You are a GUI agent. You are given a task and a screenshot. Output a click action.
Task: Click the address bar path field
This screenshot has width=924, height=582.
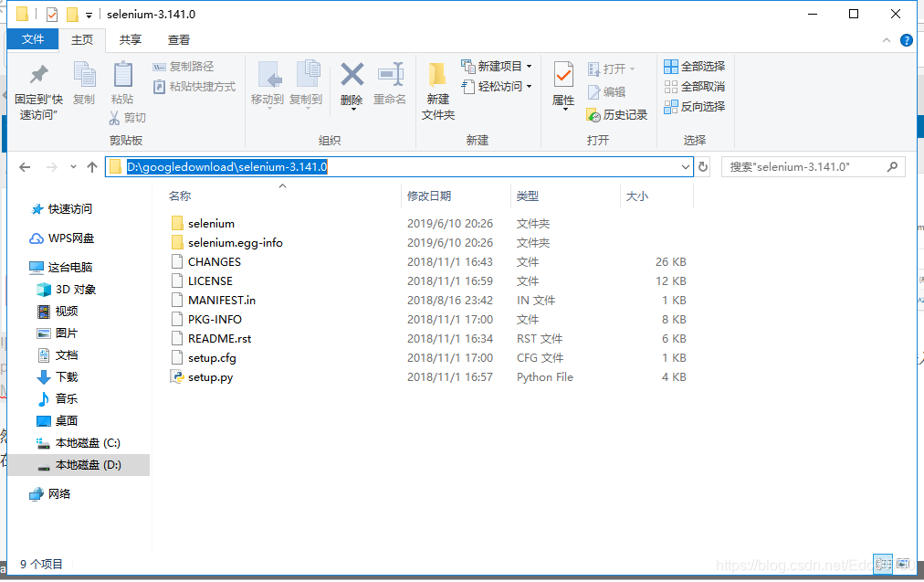click(x=399, y=167)
